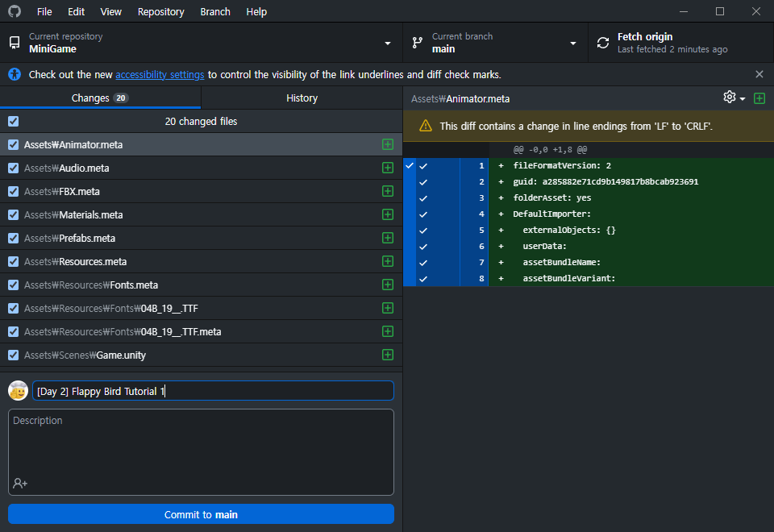Uncheck the Assets\Materials.meta checkbox

point(14,214)
